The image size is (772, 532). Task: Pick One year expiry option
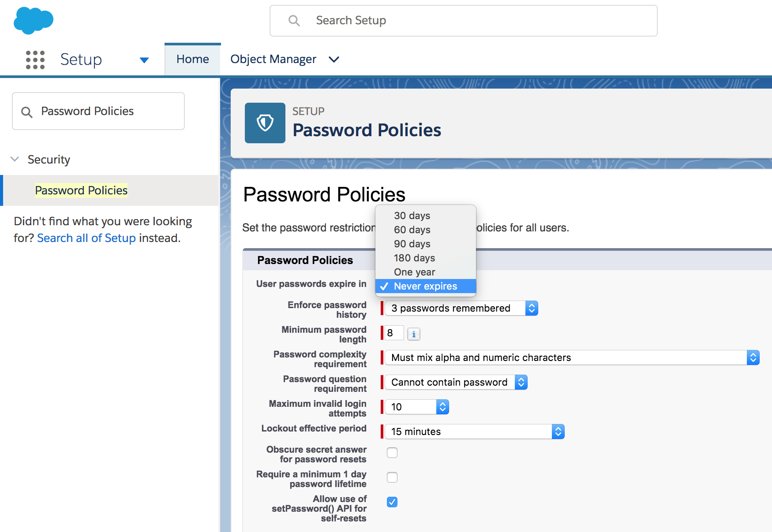point(426,272)
